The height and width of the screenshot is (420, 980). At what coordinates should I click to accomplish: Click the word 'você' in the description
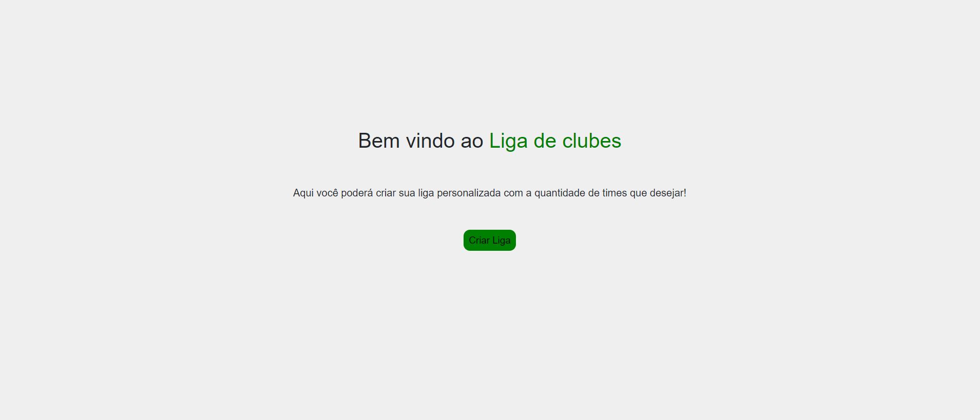click(327, 193)
